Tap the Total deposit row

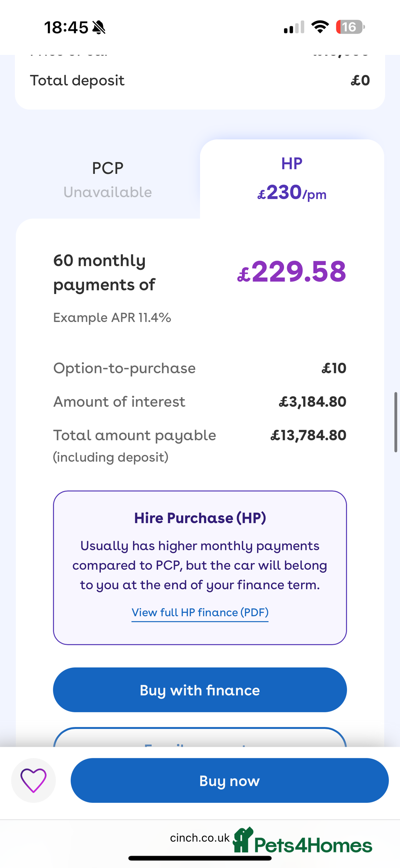point(200,80)
